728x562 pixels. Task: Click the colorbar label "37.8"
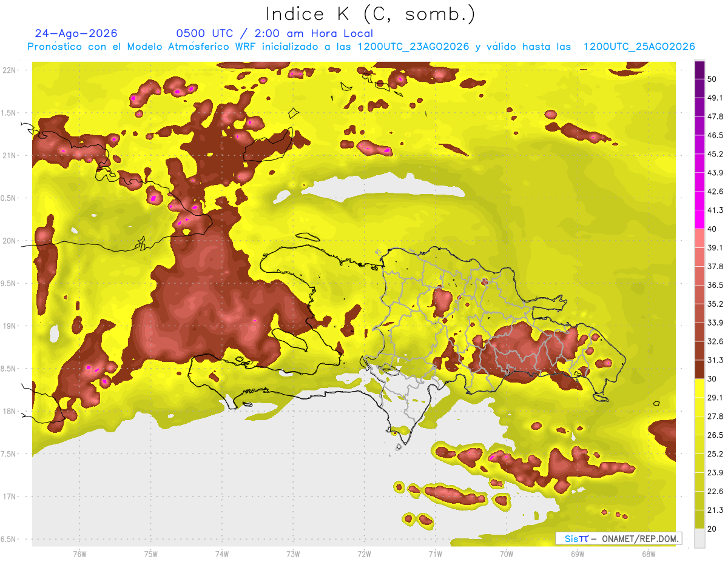point(715,266)
